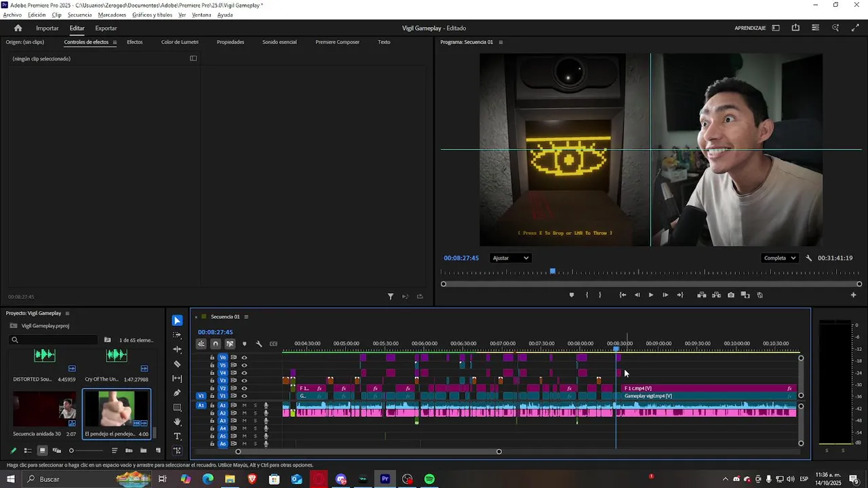Open the Completa playback resolution dropdown
This screenshot has height=488, width=868.
[780, 258]
